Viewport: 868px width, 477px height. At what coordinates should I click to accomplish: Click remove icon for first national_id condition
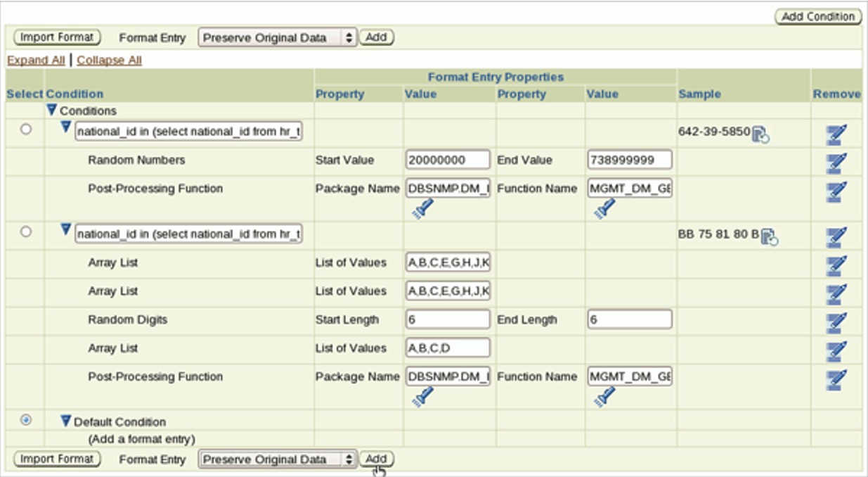pyautogui.click(x=836, y=134)
